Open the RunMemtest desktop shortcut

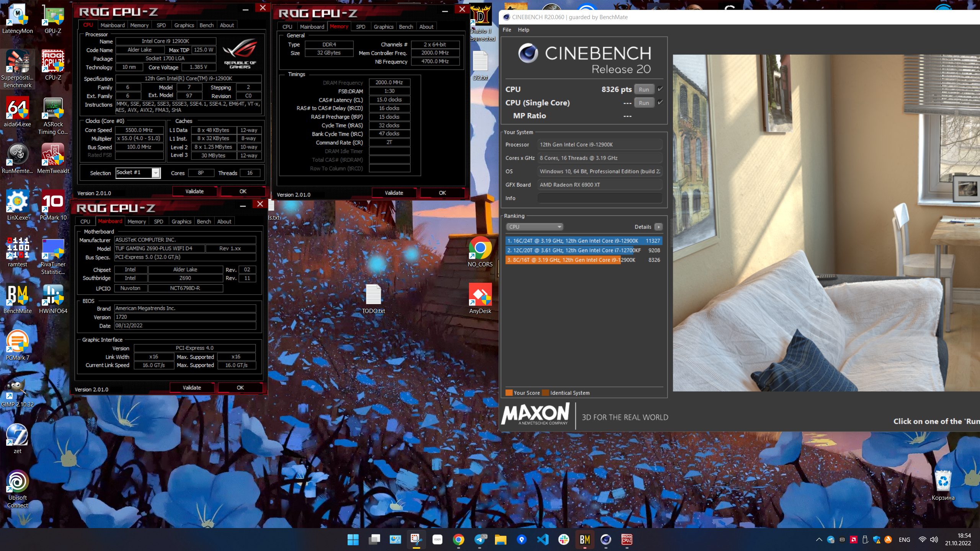tap(18, 158)
